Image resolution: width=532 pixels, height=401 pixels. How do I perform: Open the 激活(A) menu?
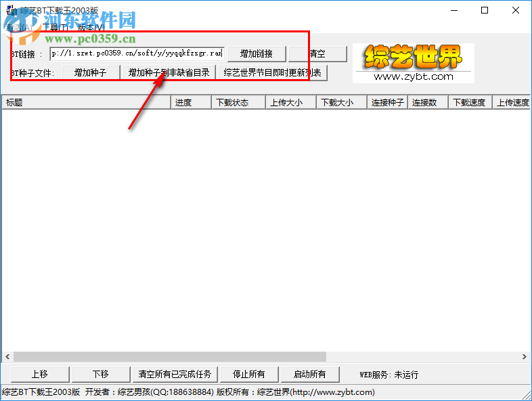pyautogui.click(x=20, y=28)
